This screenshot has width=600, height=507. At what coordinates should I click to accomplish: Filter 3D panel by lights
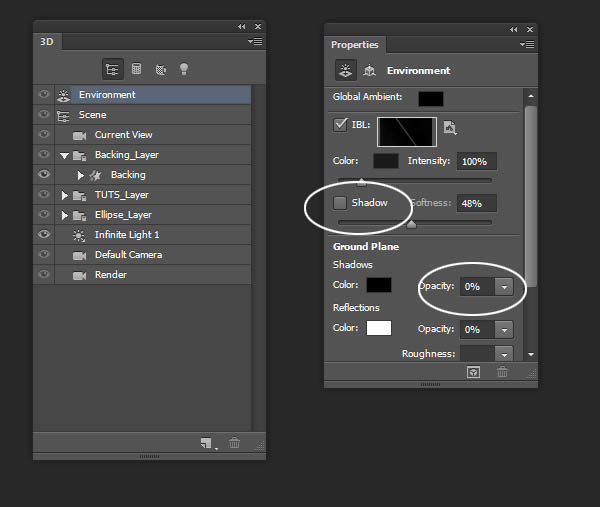point(184,69)
